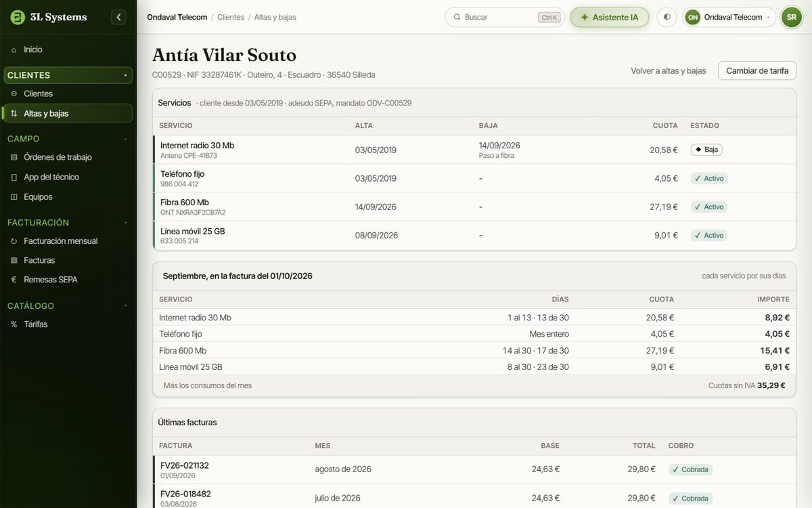Click the Activo badge for Línea móvil

[709, 236]
